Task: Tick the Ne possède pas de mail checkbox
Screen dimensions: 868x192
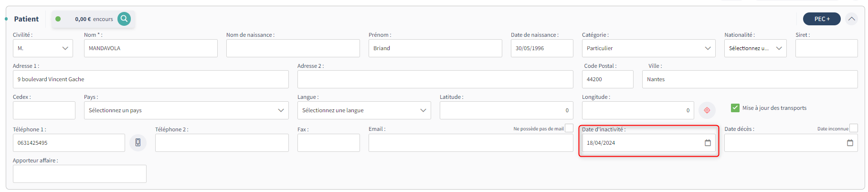Action: click(569, 128)
